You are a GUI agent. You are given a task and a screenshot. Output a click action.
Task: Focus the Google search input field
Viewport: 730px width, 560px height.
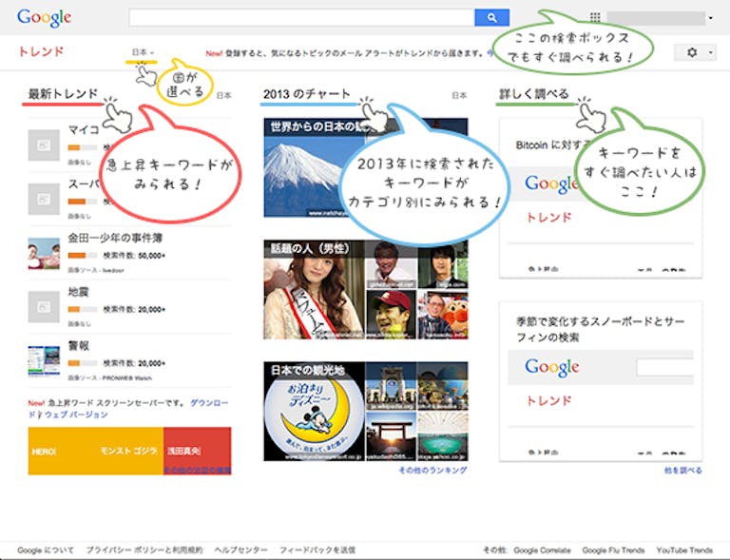(x=300, y=17)
